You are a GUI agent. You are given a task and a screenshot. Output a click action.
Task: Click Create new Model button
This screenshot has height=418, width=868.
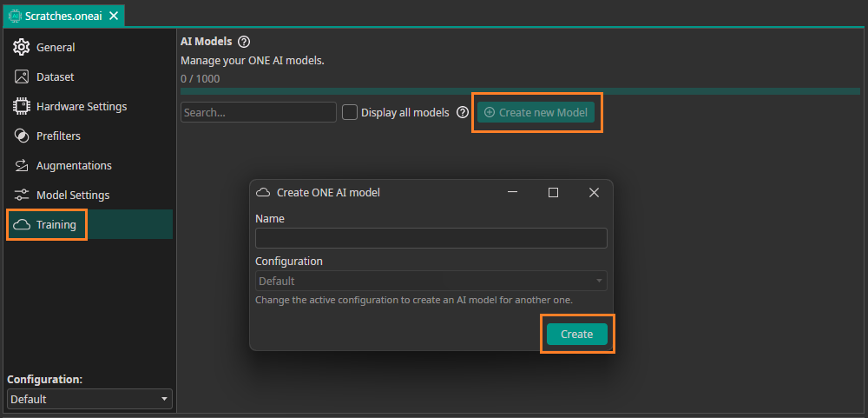pyautogui.click(x=536, y=113)
